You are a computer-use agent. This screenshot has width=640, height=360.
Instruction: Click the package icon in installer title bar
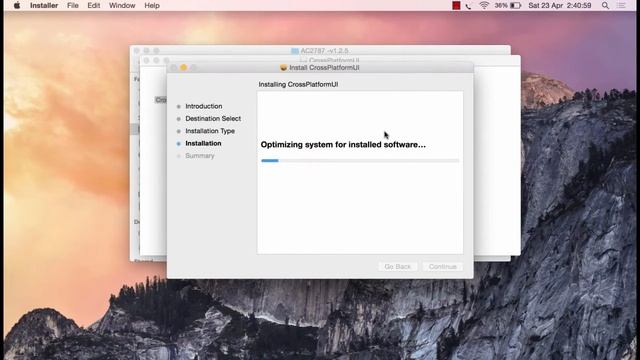(284, 68)
